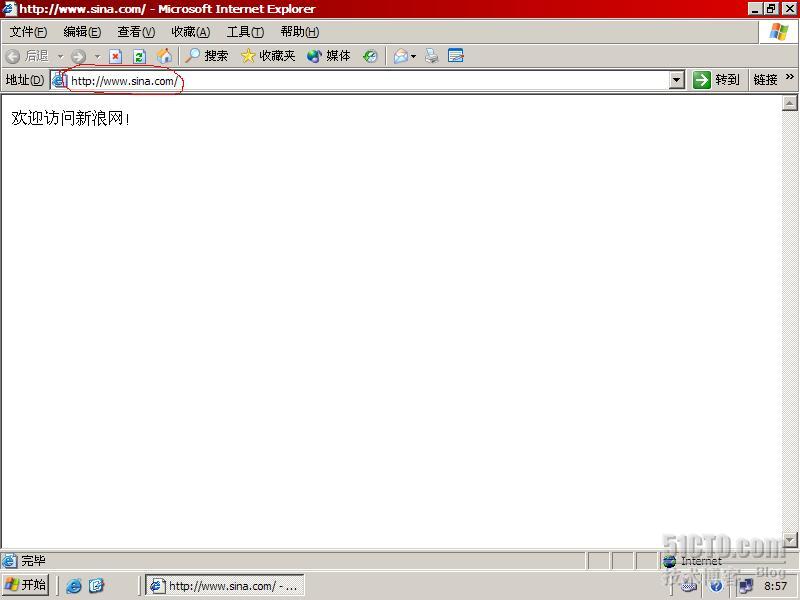Click the second quick launch icon

click(x=96, y=585)
